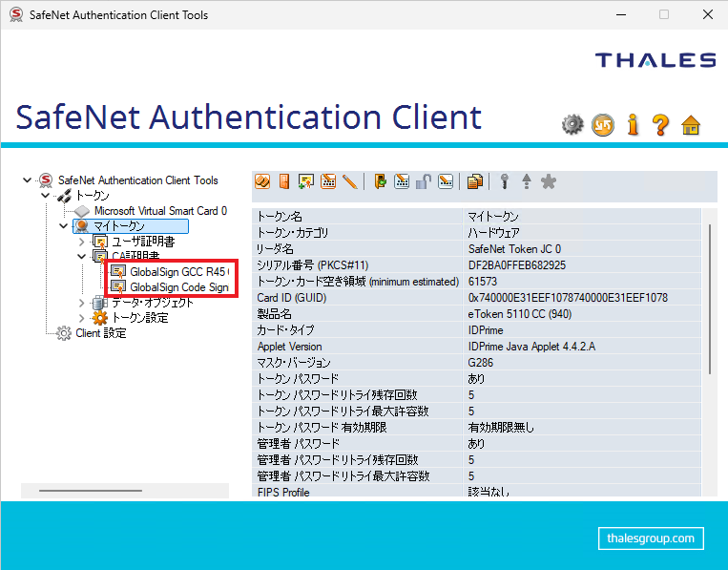Open Client 設定 in the tree
The height and width of the screenshot is (570, 728).
click(100, 333)
